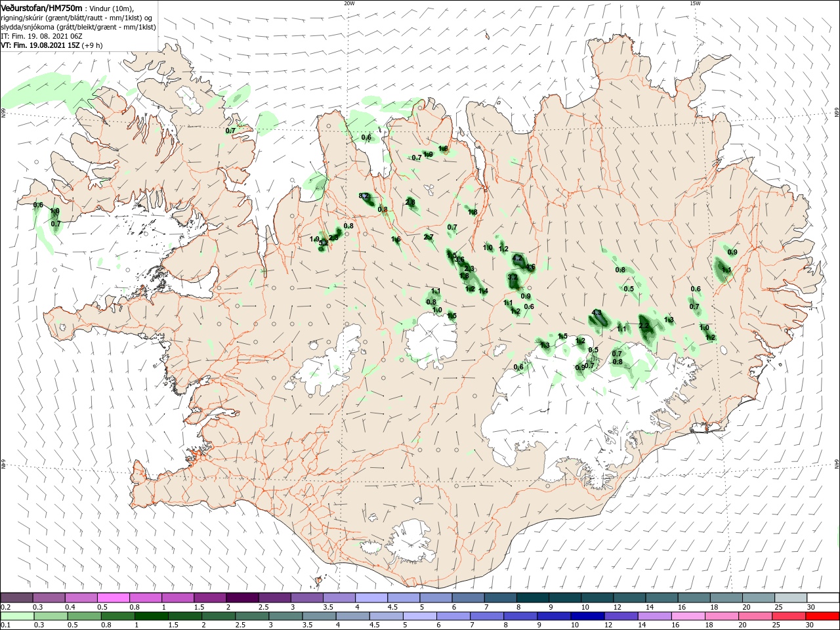Click the 20W longitude label
The width and height of the screenshot is (840, 630).
click(x=350, y=3)
